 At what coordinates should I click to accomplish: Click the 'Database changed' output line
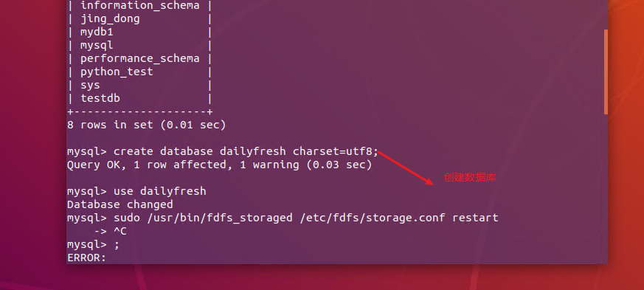coord(120,204)
